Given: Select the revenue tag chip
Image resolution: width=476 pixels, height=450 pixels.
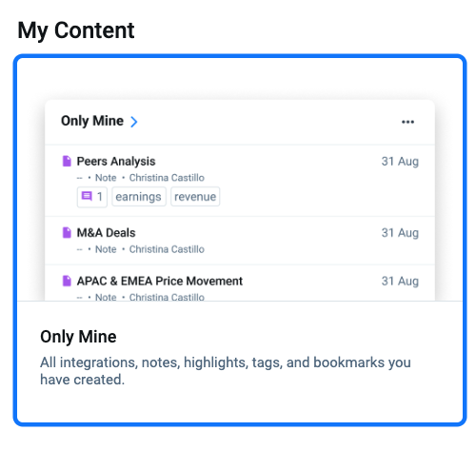Looking at the screenshot, I should click(x=195, y=197).
